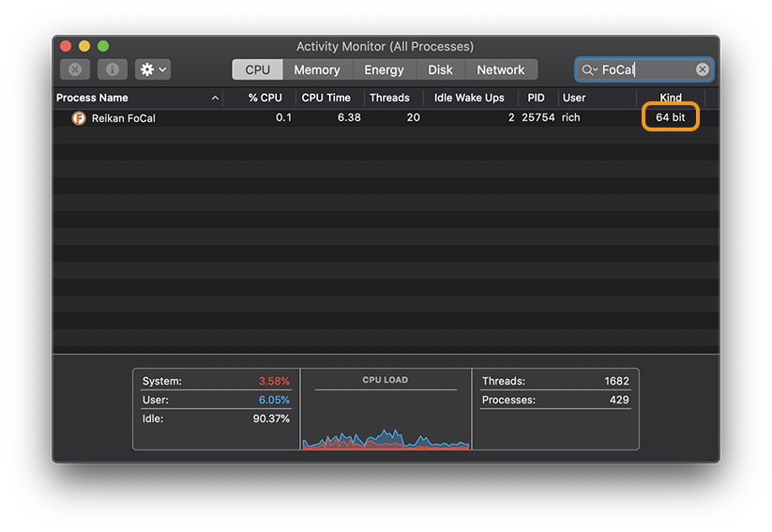Viewport: 772px width, 532px height.
Task: Switch to the Memory tab
Action: point(317,69)
